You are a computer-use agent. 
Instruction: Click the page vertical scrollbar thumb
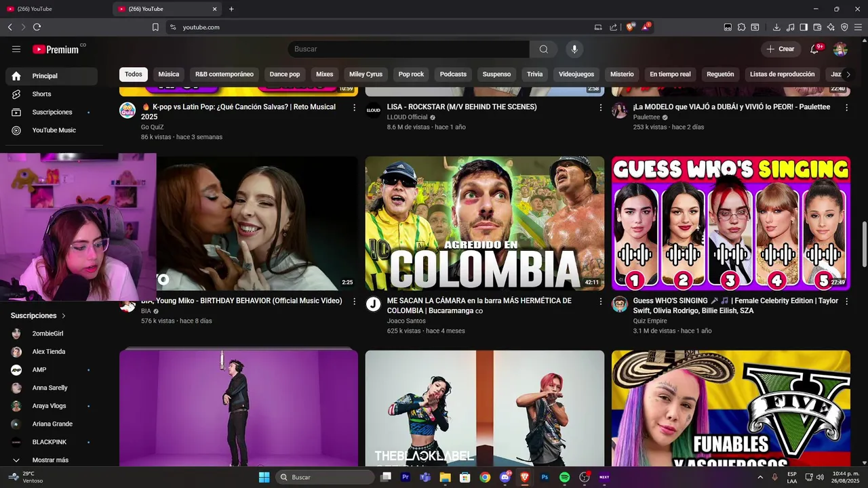(x=864, y=244)
